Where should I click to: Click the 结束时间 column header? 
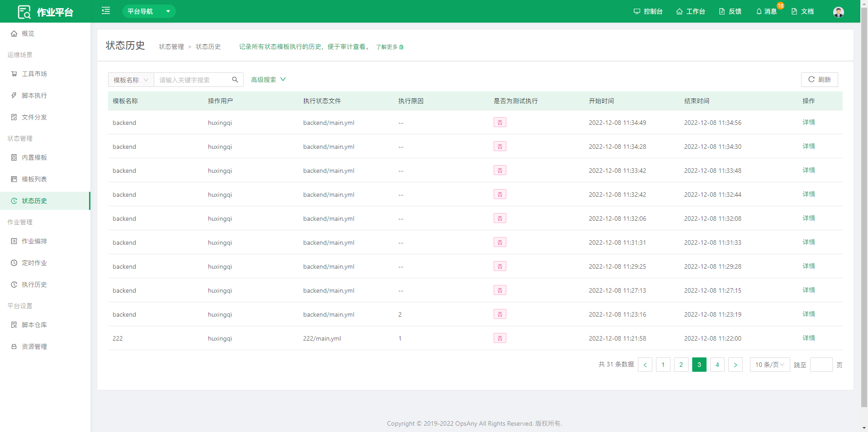(697, 101)
